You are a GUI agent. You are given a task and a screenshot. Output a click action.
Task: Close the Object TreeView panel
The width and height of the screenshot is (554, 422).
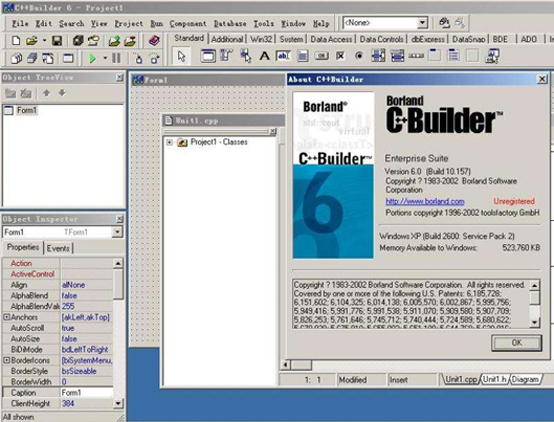[x=119, y=77]
